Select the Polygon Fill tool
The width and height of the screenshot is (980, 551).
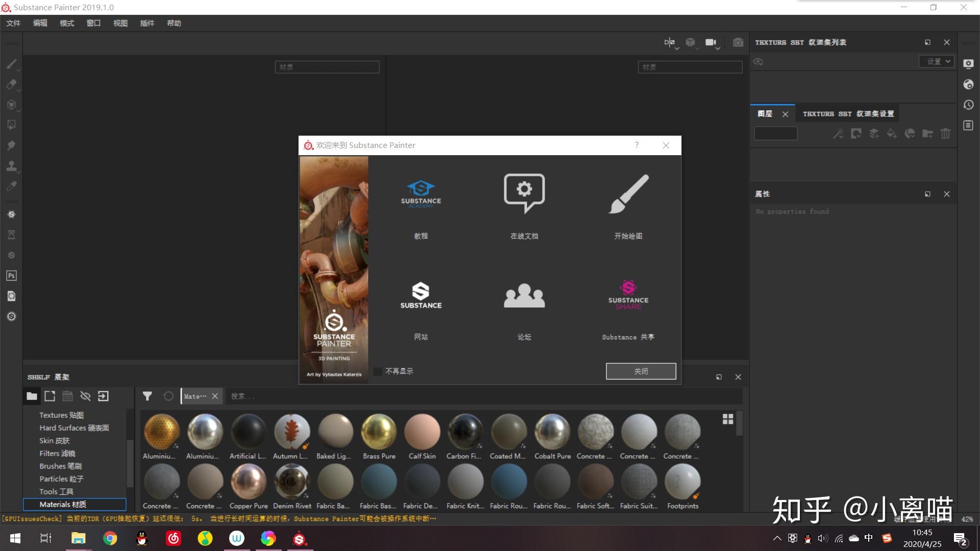11,125
